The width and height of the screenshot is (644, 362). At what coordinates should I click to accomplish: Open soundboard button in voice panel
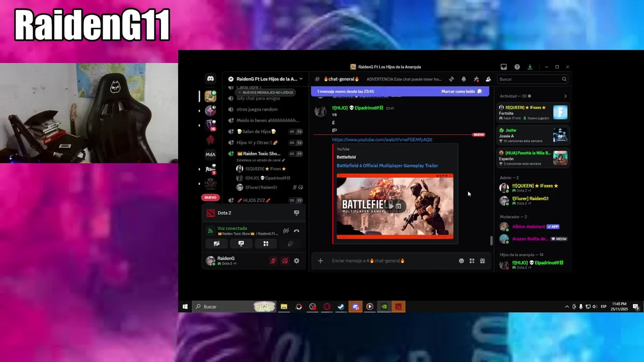click(290, 243)
